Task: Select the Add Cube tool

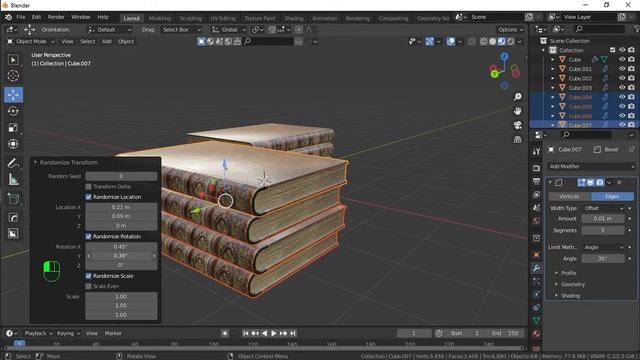Action: (13, 199)
